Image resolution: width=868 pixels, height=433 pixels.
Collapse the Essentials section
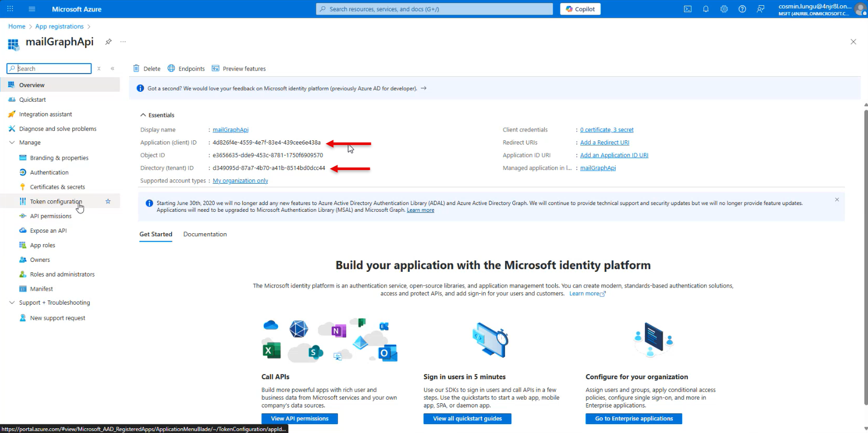[143, 115]
